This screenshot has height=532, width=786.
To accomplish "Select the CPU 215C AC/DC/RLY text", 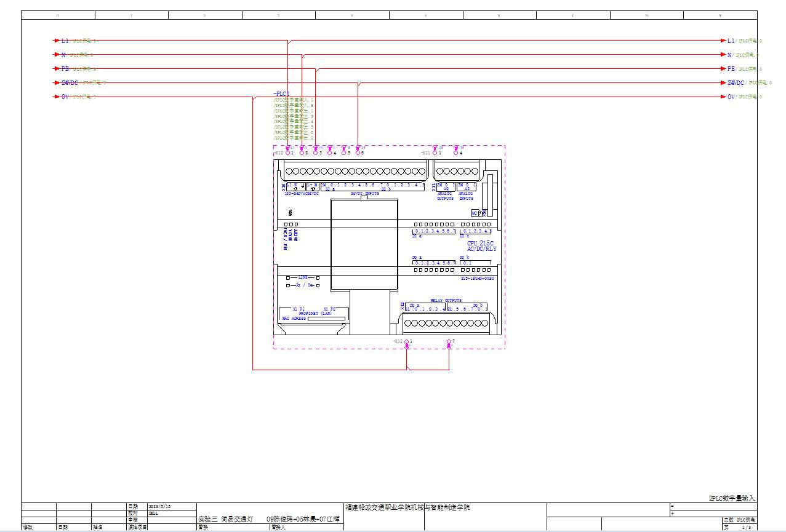I will pos(481,246).
